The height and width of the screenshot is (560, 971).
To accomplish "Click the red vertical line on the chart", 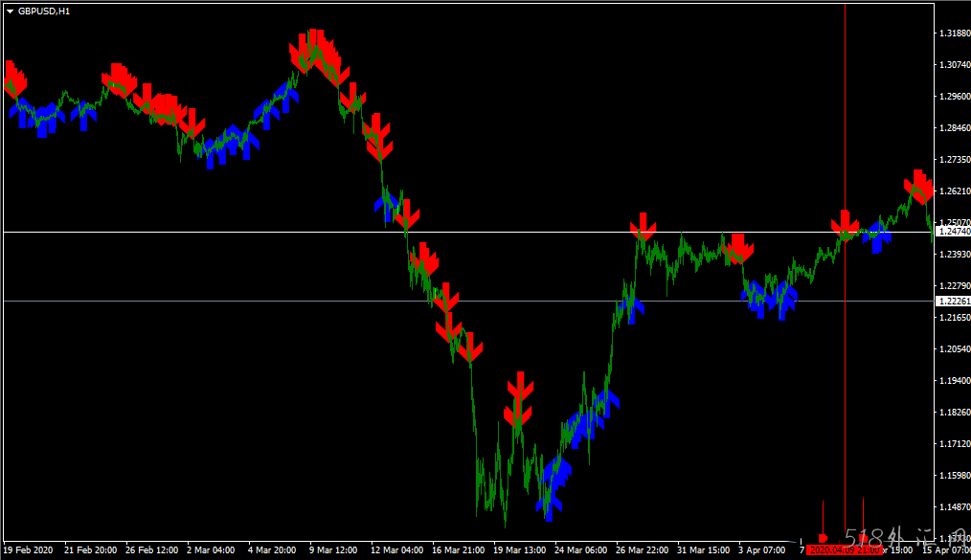I will [x=845, y=383].
